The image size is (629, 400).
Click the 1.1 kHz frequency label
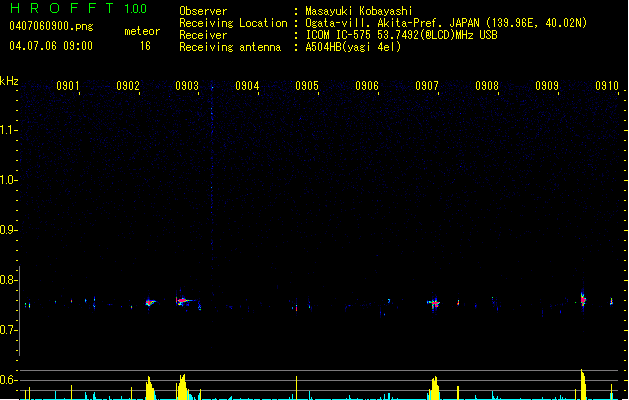[x=7, y=130]
